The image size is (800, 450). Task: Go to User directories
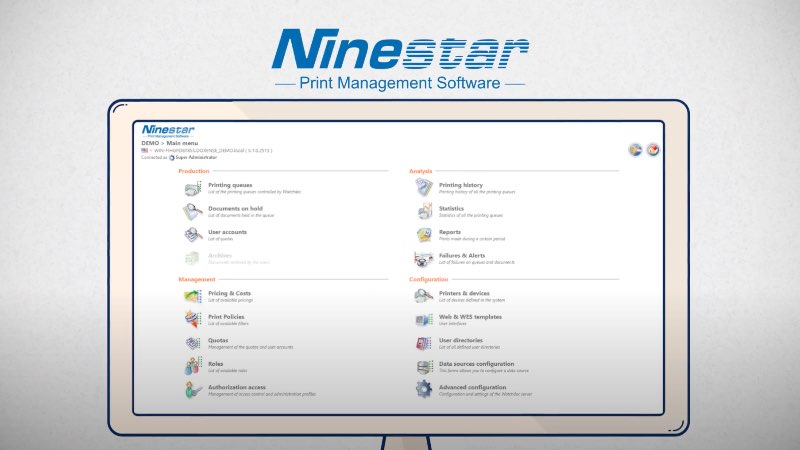pos(461,340)
